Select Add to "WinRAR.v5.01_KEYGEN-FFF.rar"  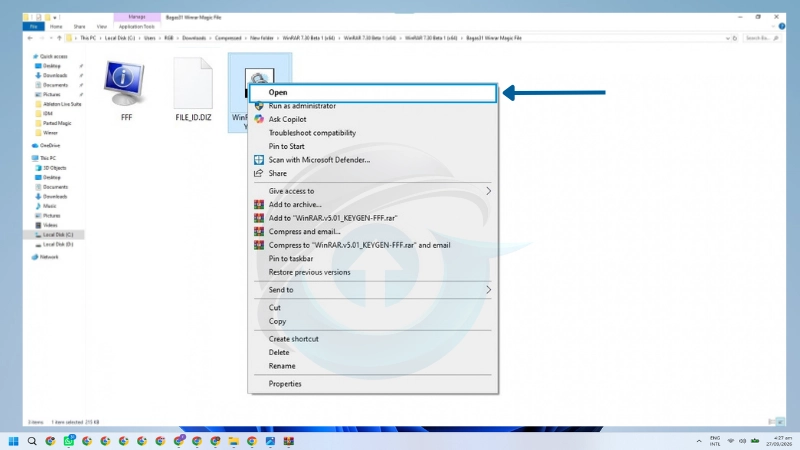coord(373,218)
